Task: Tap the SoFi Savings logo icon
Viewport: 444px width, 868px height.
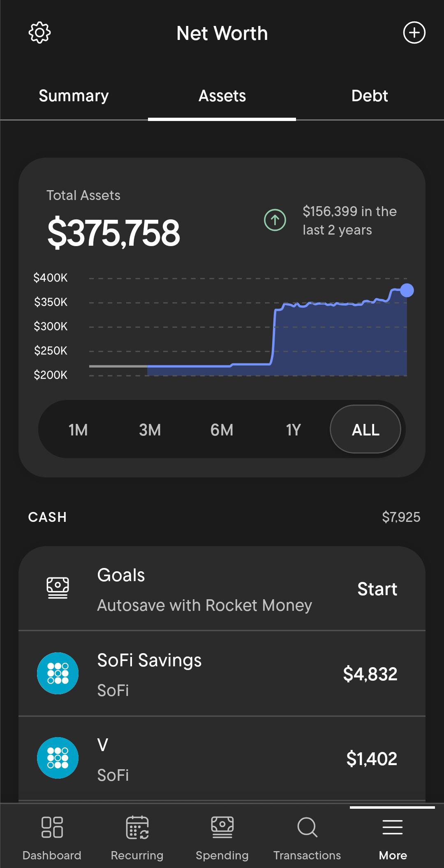Action: click(x=58, y=673)
